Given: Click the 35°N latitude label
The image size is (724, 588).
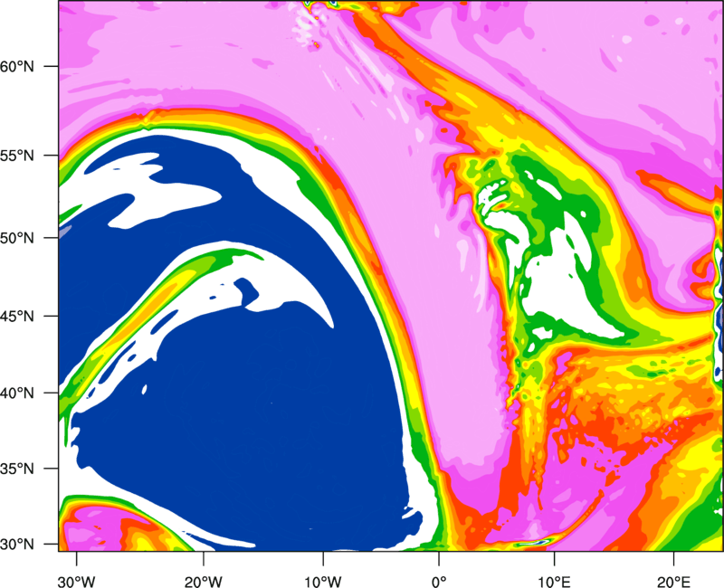Looking at the screenshot, I should click(17, 469).
